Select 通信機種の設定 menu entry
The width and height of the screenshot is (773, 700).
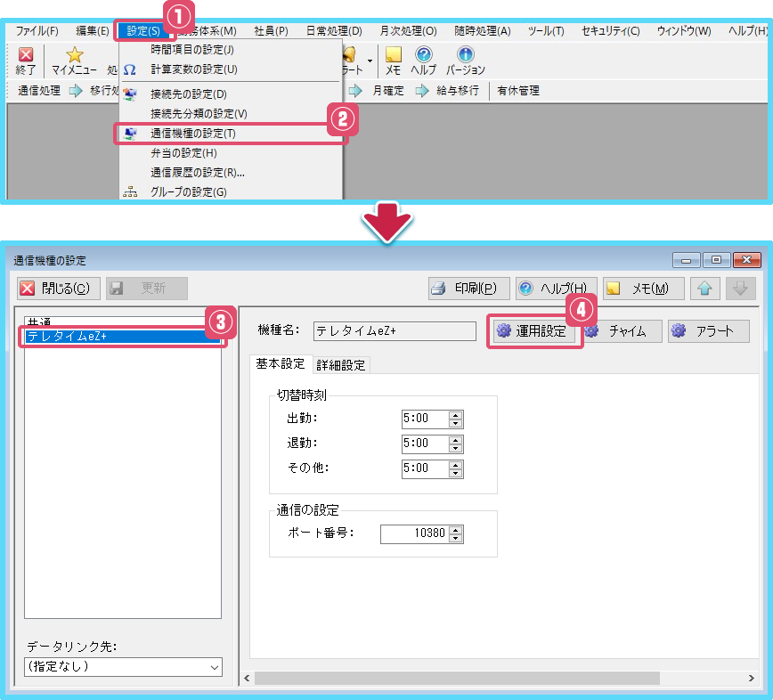click(193, 133)
